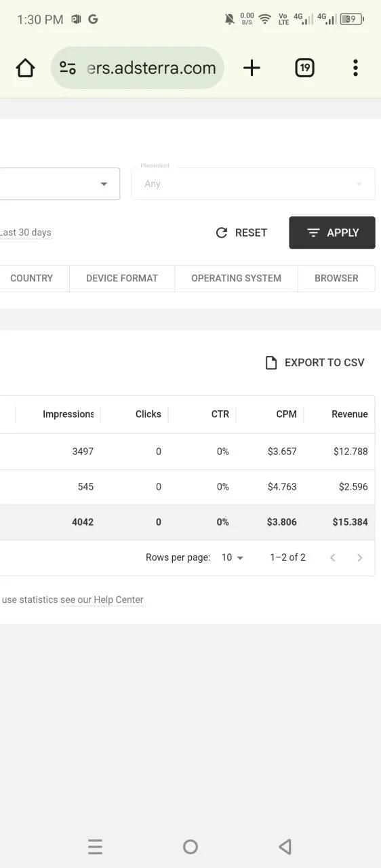Click the RESET circular arrow icon

coord(221,233)
